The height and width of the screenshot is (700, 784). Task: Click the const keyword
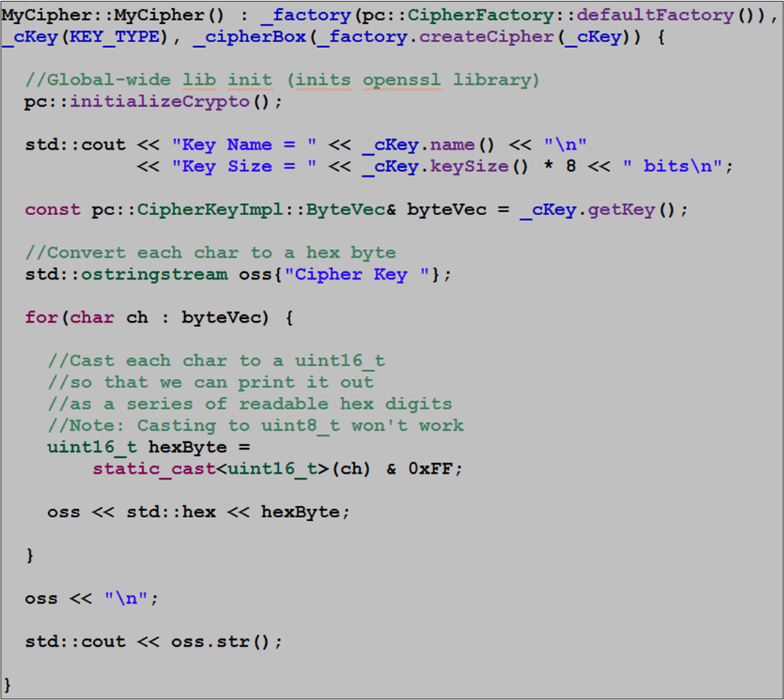pos(52,210)
